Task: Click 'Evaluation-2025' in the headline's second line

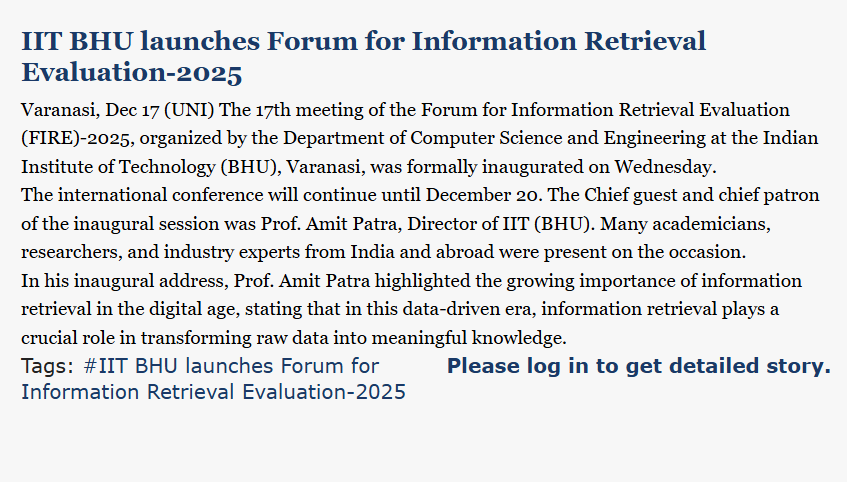Action: tap(132, 73)
